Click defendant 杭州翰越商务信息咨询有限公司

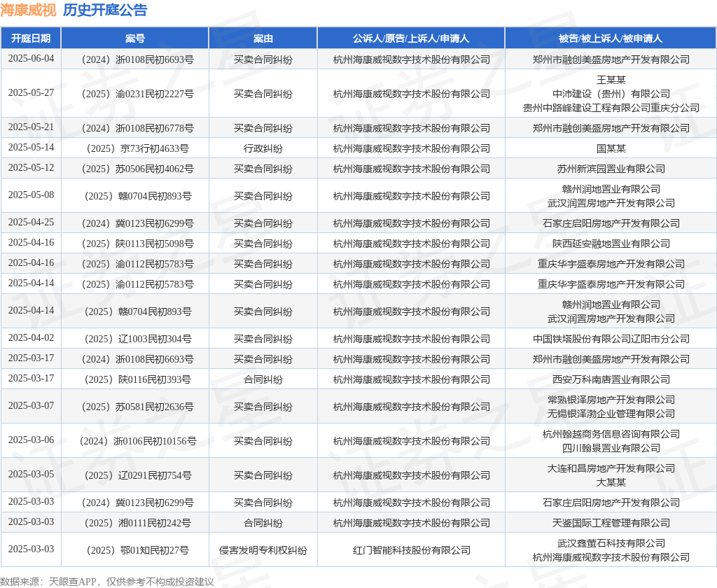pos(611,435)
